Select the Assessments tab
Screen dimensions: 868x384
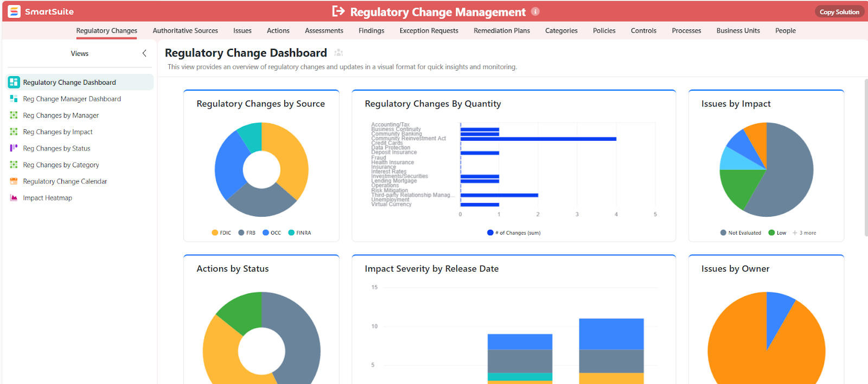[x=324, y=30]
